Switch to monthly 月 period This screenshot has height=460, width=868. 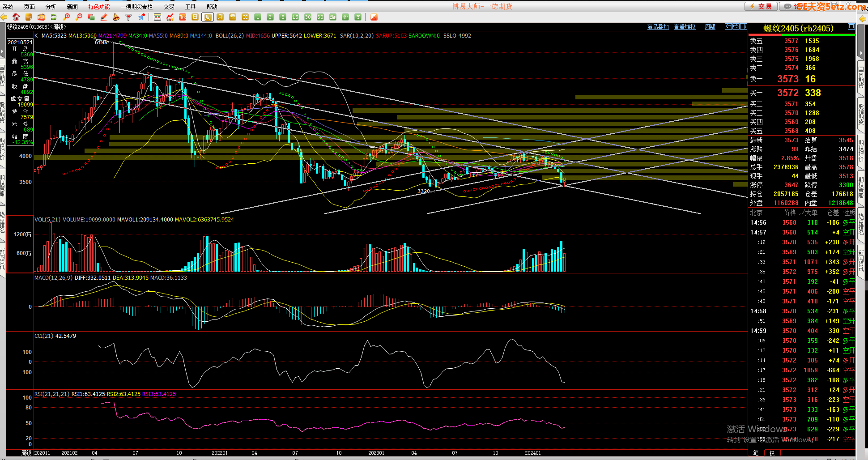[x=220, y=17]
